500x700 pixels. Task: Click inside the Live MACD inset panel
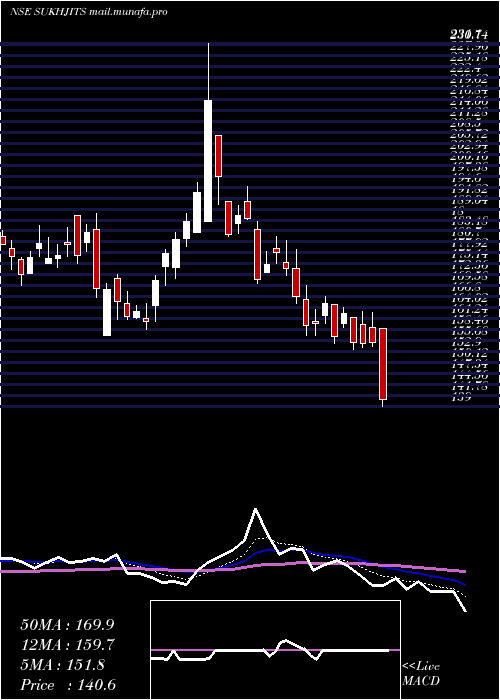pyautogui.click(x=275, y=650)
